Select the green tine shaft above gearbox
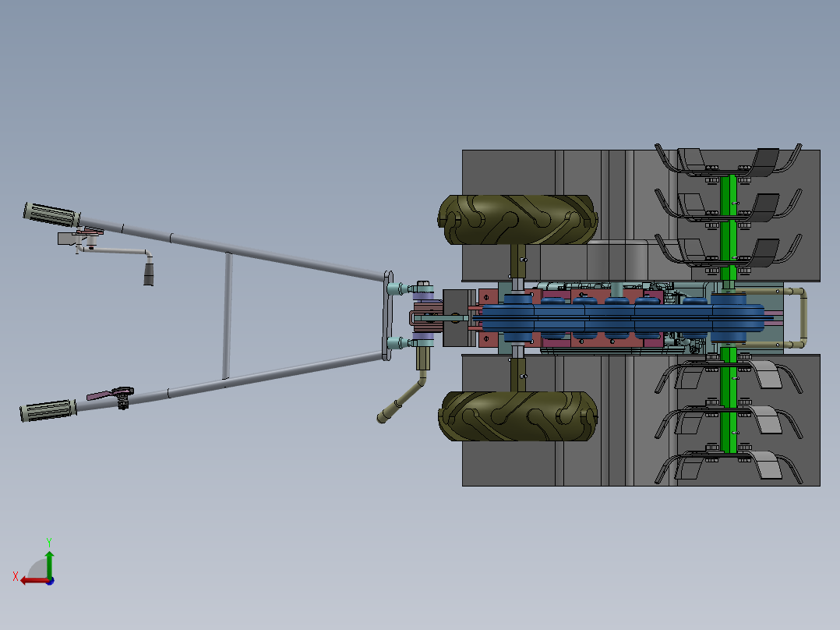Viewport: 840px width, 630px height. point(728,228)
